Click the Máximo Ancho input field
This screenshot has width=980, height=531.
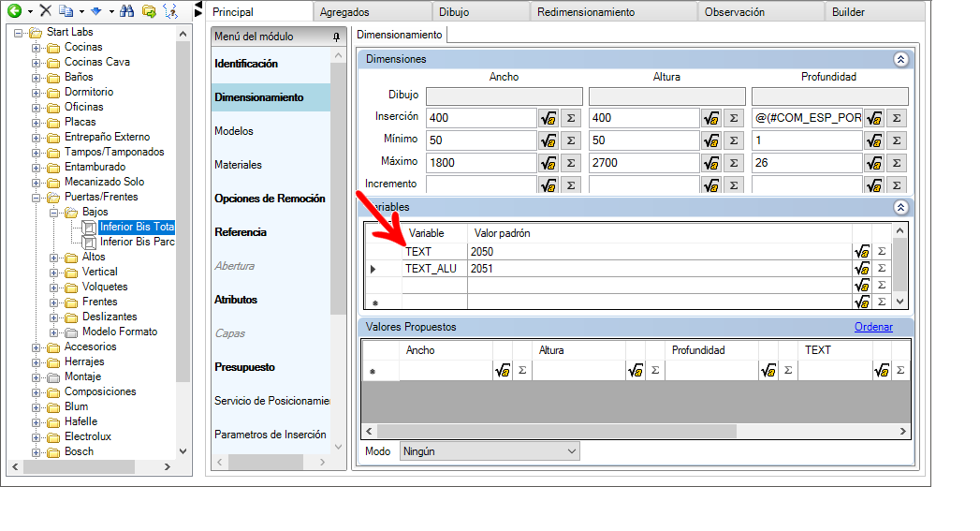point(480,163)
